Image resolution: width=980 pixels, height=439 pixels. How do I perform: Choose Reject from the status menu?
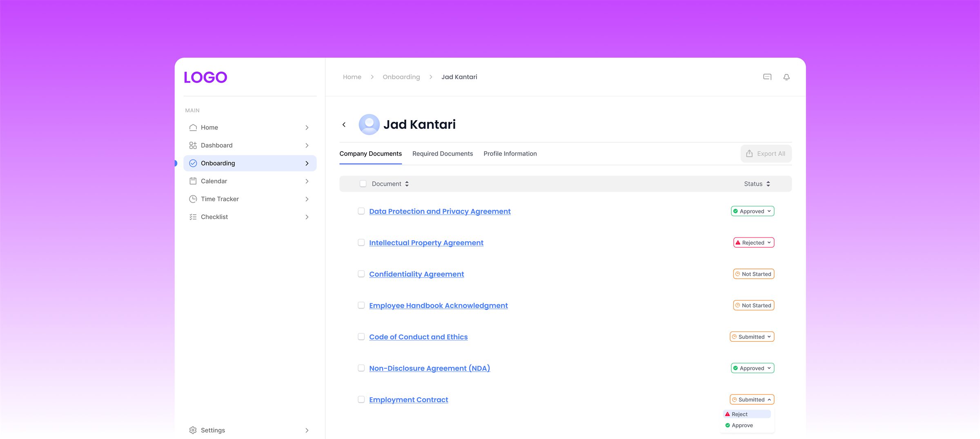tap(747, 414)
